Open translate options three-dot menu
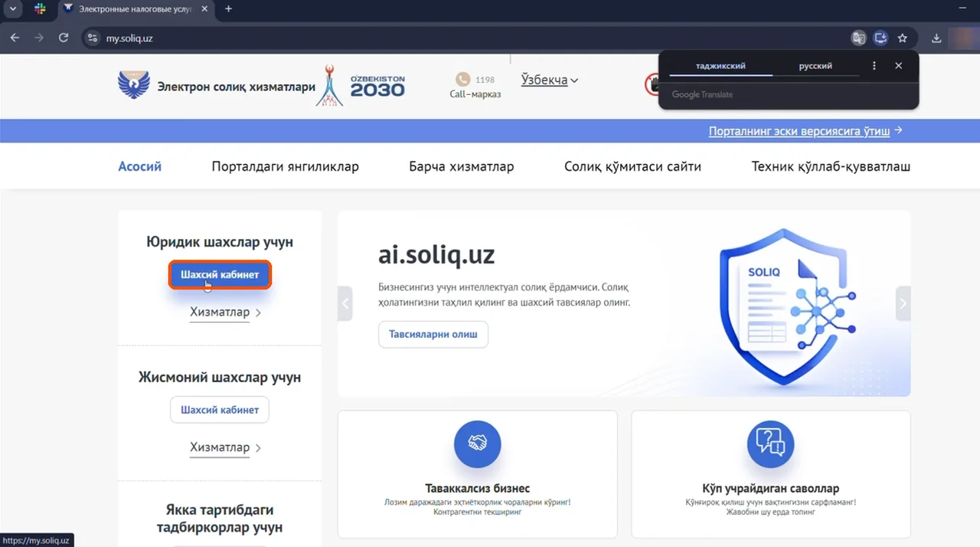980x547 pixels. [874, 66]
